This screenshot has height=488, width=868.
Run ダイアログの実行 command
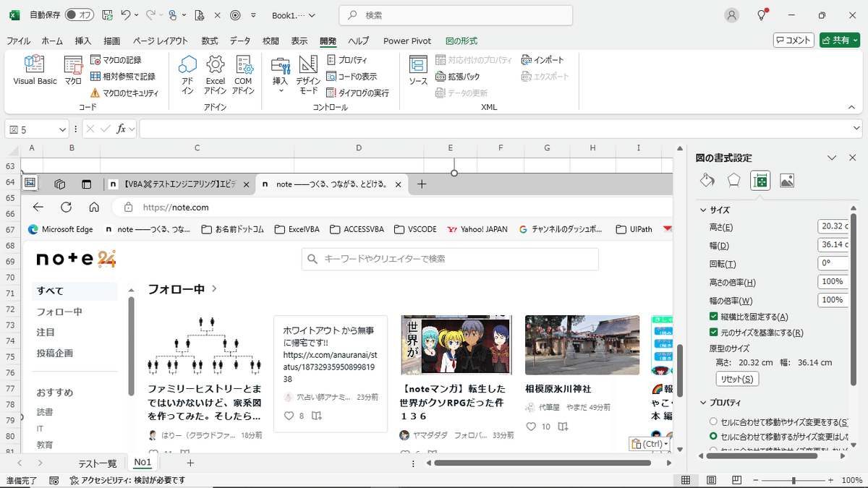click(357, 93)
